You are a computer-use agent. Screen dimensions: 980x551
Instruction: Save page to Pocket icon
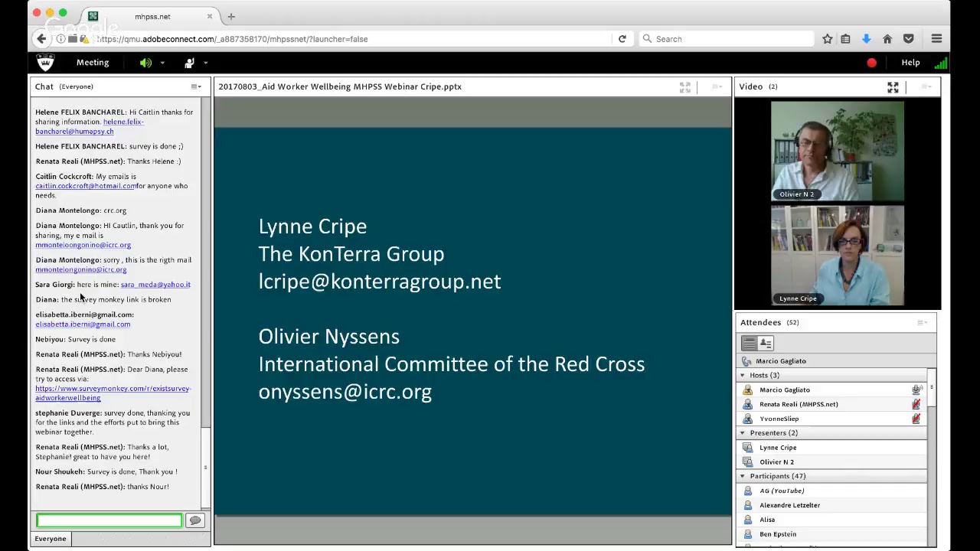click(x=908, y=39)
